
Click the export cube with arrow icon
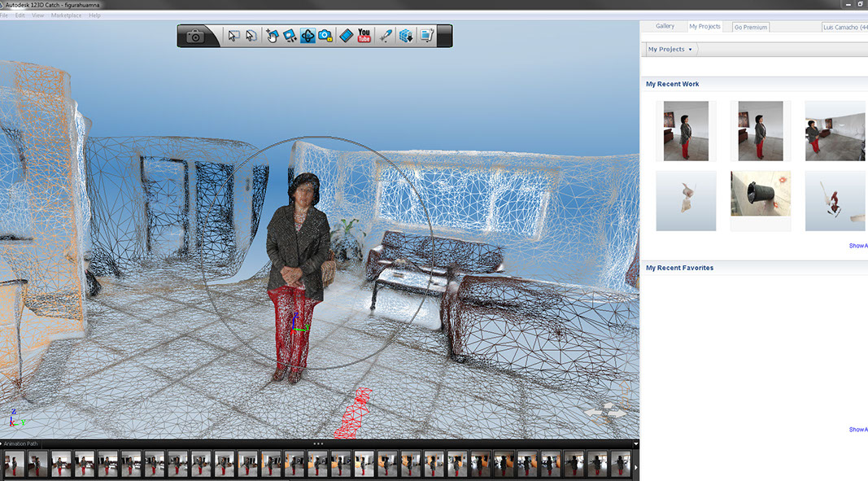pyautogui.click(x=406, y=36)
